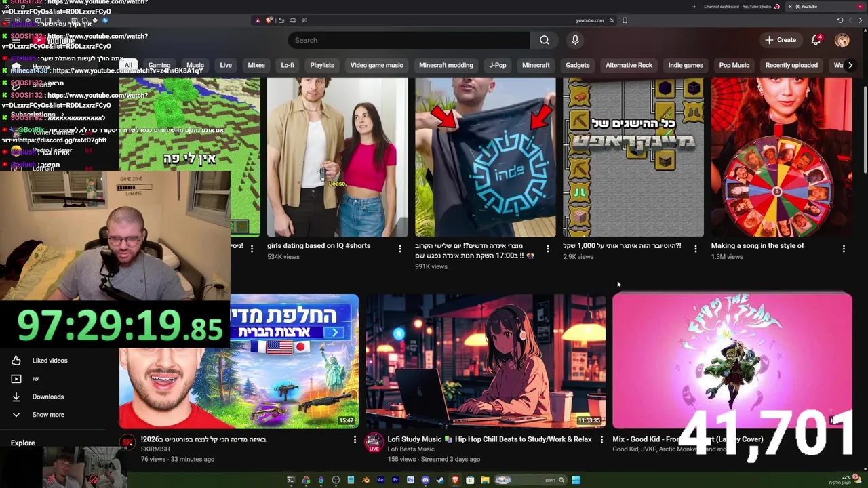Select the Video game music chip
Image resolution: width=868 pixels, height=488 pixels.
[376, 65]
